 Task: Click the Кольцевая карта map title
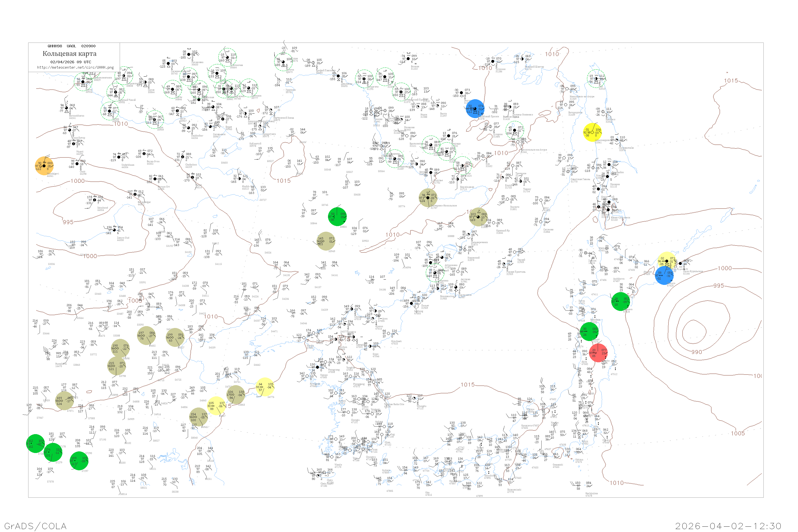69,54
